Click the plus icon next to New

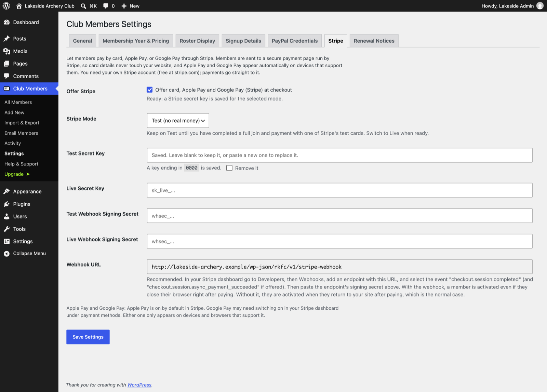coord(124,6)
